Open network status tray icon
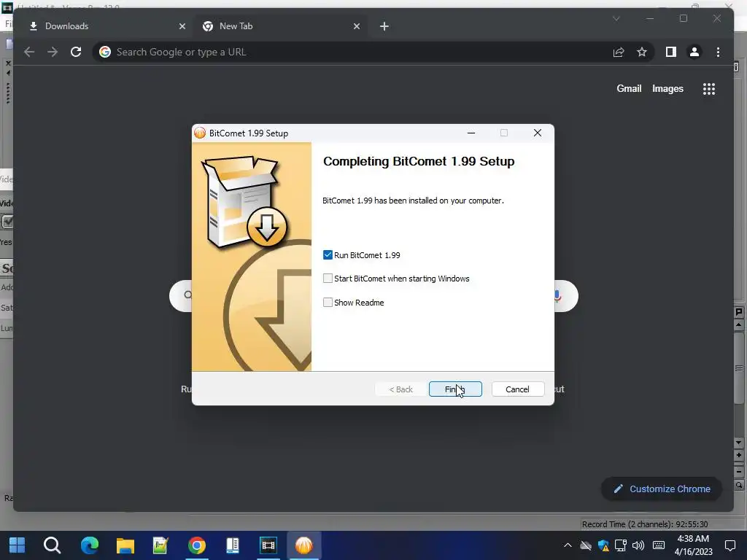 click(x=620, y=545)
